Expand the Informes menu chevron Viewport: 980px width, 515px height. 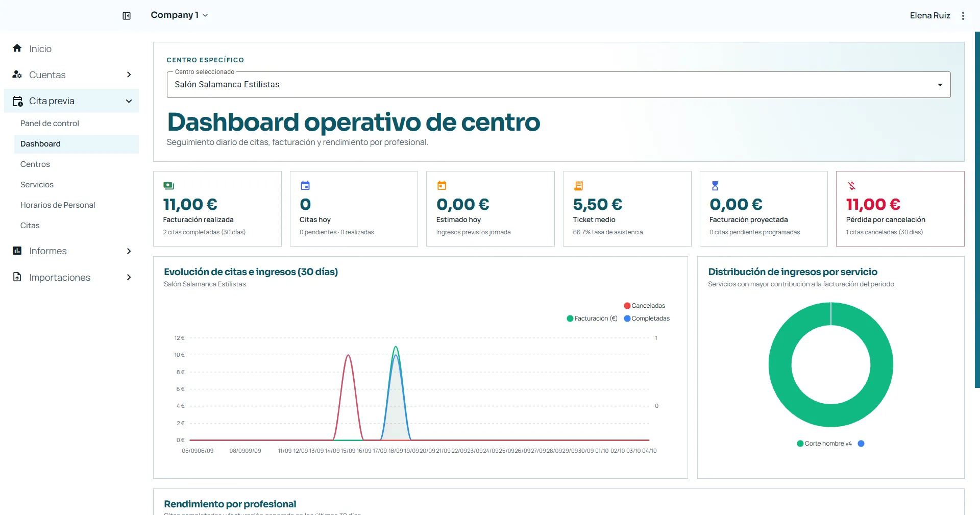[x=129, y=251]
